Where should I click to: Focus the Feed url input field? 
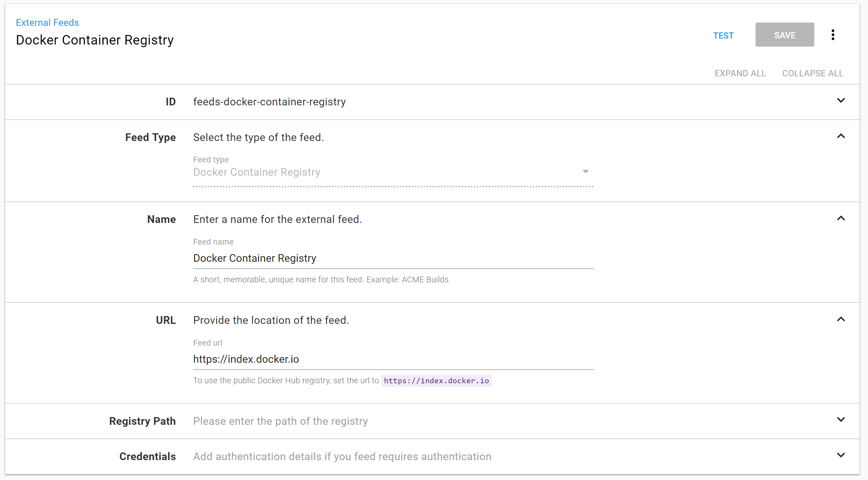coord(393,359)
